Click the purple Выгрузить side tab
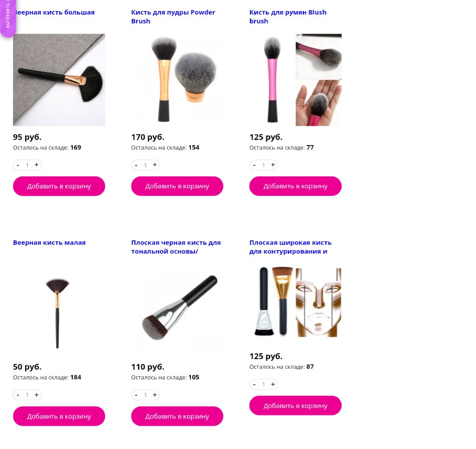The width and height of the screenshot is (476, 449). pos(8,18)
